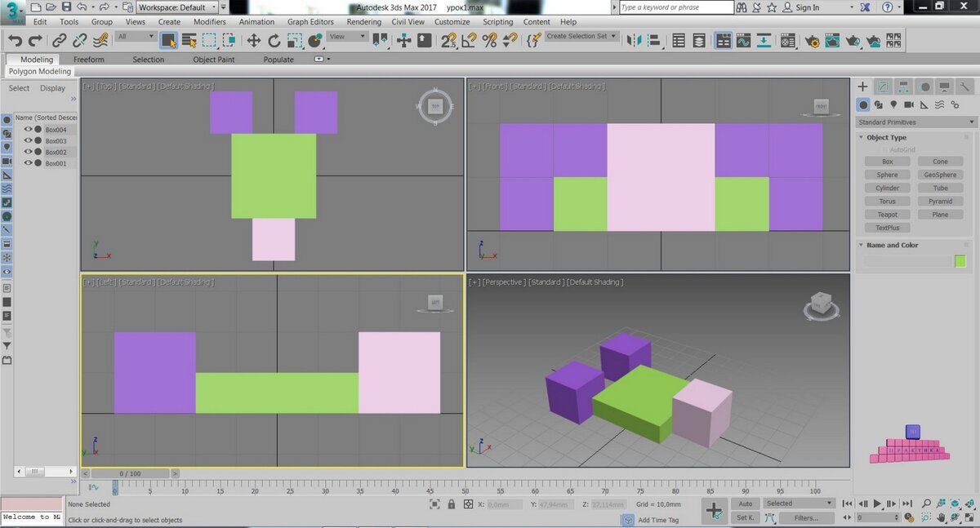Viewport: 980px width, 528px height.
Task: Activate the Select and Scale tool
Action: click(295, 40)
